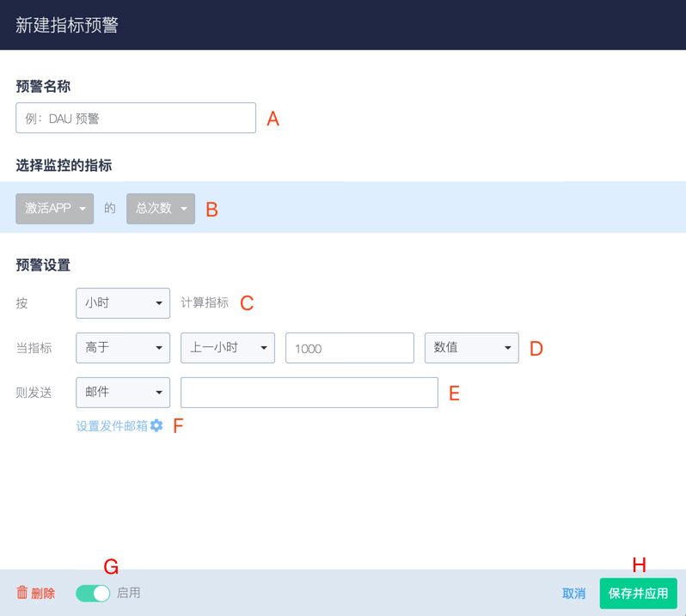Toggle the 启用 enable switch
This screenshot has width=686, height=616.
93,594
